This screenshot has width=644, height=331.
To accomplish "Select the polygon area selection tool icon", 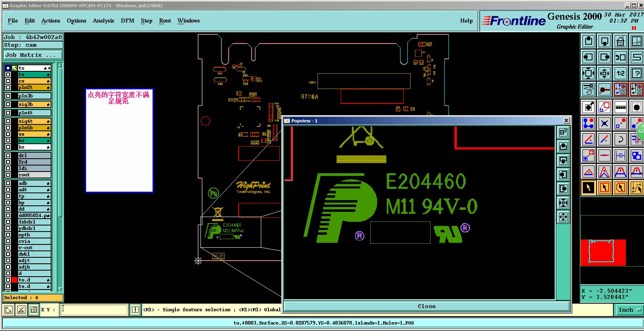I will pyautogui.click(x=621, y=188).
